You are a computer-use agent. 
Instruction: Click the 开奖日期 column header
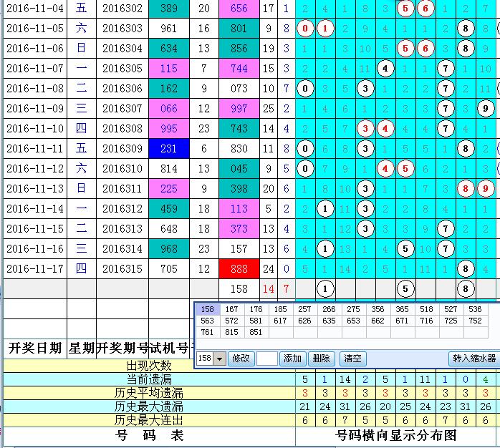pos(34,349)
